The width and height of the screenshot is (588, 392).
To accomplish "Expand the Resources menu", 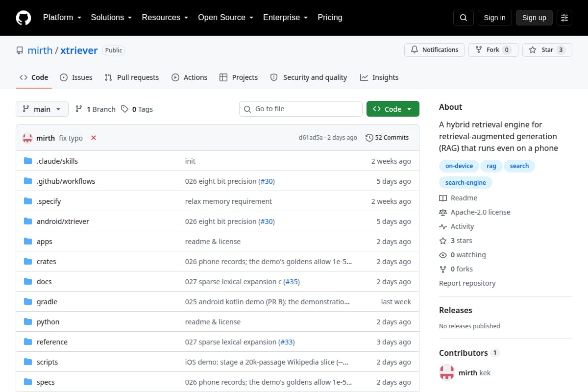I will click(165, 18).
